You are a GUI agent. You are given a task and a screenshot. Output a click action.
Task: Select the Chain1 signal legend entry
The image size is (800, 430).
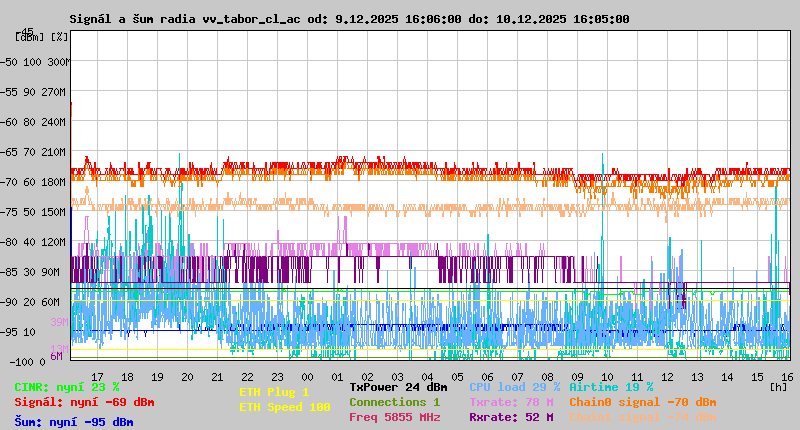[x=642, y=417]
